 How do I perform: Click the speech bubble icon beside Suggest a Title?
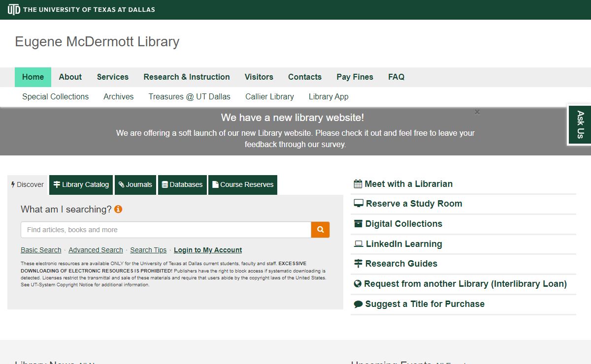click(358, 304)
